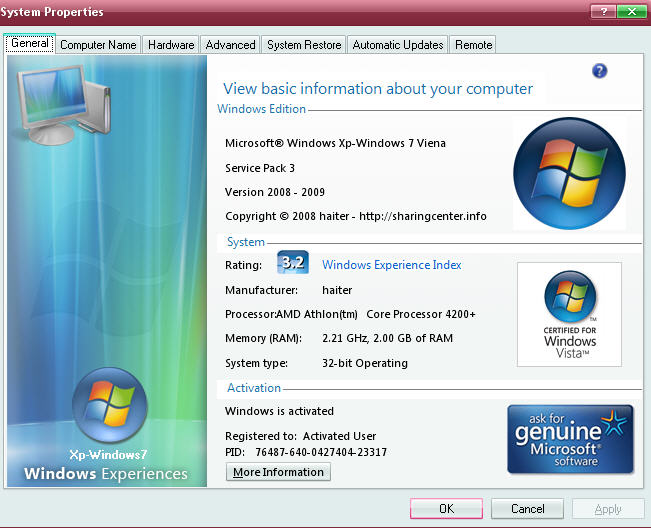Open the System Restore tab
This screenshot has width=651, height=528.
pyautogui.click(x=304, y=45)
